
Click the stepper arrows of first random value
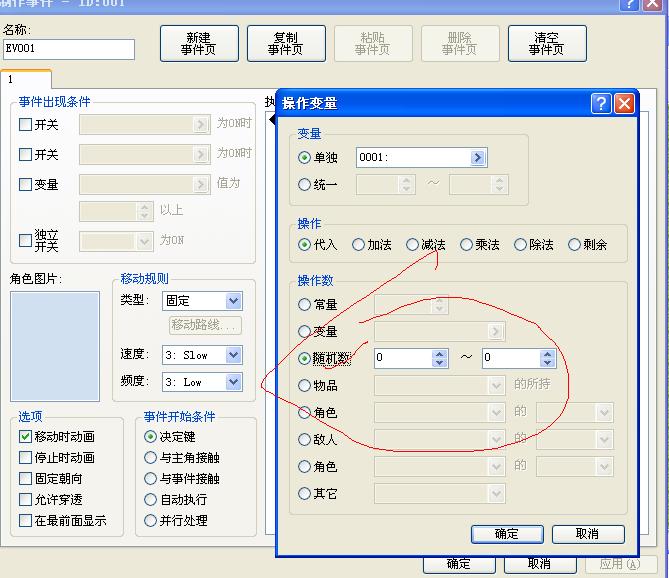click(x=440, y=358)
